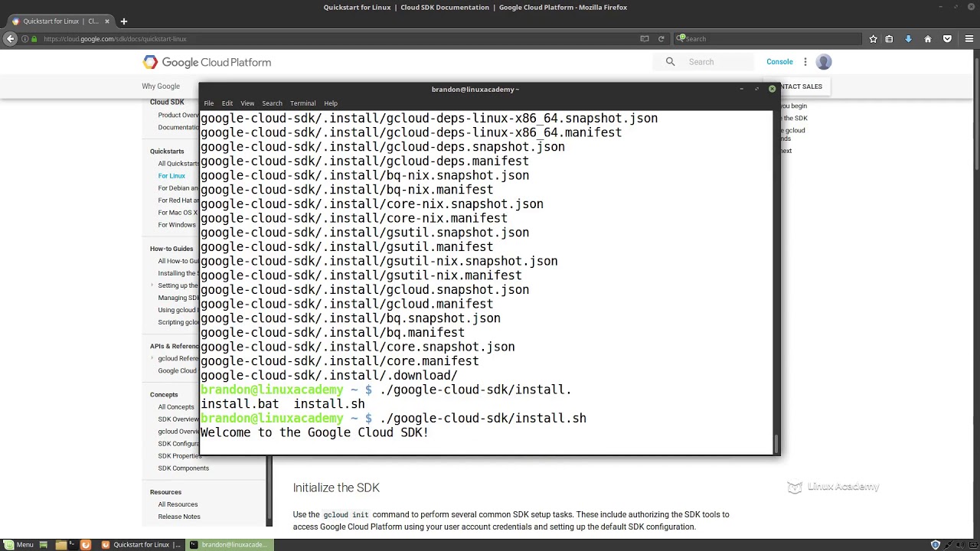Open a new Firefox tab with the plus
Viewport: 980px width, 551px height.
(x=124, y=21)
